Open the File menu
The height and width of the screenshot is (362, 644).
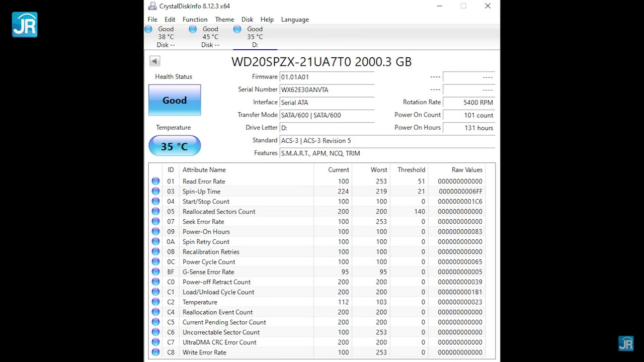152,20
